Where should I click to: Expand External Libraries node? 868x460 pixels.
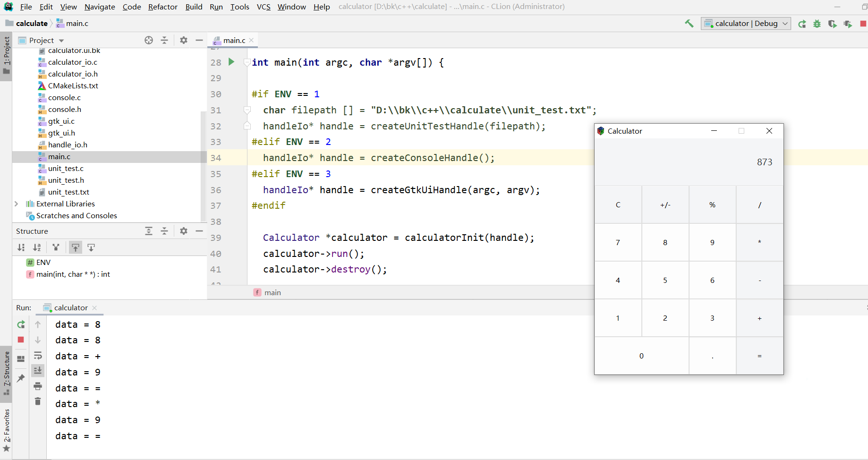[17, 204]
